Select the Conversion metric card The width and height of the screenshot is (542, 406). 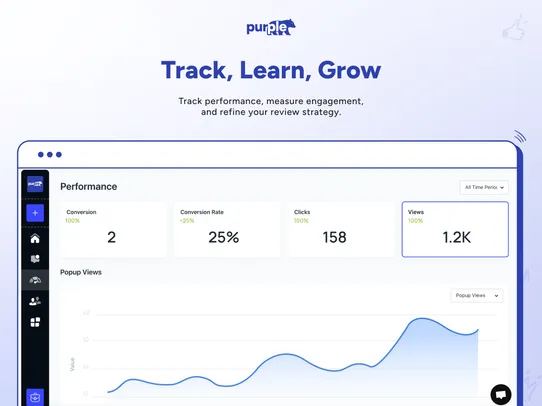coord(113,229)
